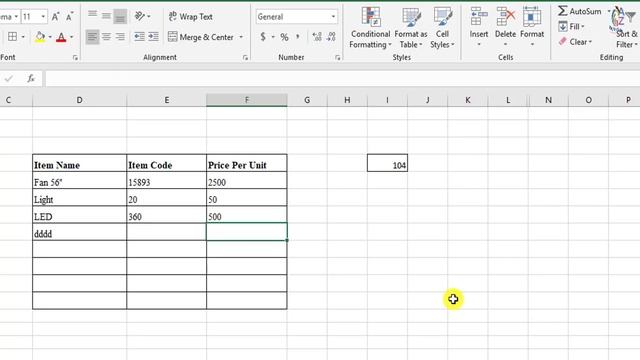Click AutoSum
640x360 pixels.
[x=580, y=11]
